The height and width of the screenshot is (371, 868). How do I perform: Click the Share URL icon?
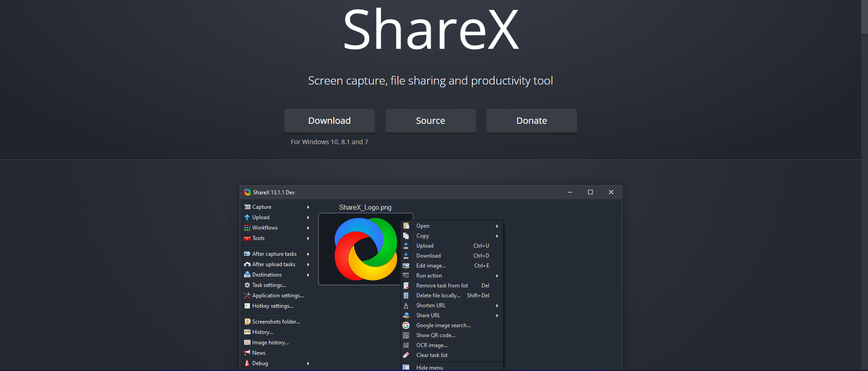pos(406,315)
